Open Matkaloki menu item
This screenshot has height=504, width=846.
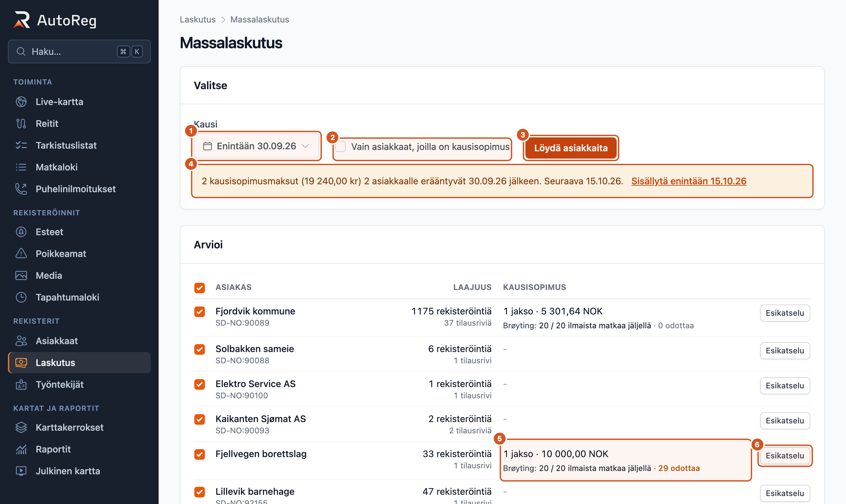click(79, 167)
